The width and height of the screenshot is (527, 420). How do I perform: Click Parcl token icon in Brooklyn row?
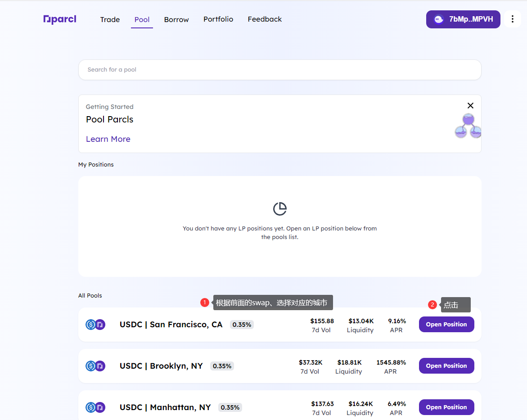click(x=100, y=366)
